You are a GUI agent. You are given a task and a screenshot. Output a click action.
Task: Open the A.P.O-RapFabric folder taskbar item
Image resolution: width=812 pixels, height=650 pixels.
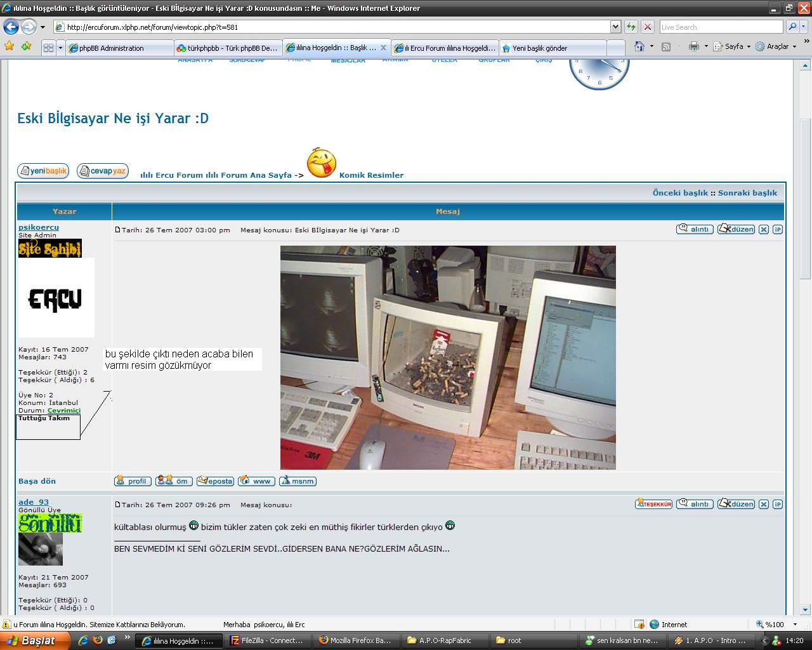[443, 640]
